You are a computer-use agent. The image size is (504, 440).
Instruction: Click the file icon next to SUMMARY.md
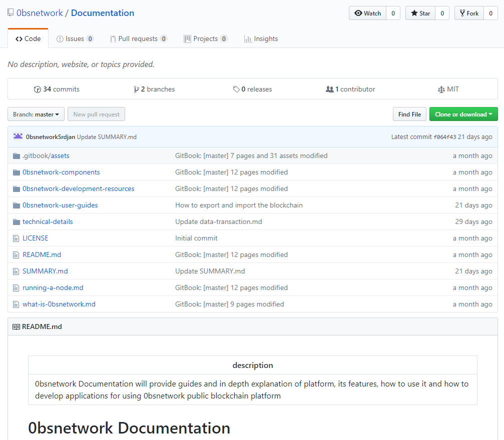[16, 271]
